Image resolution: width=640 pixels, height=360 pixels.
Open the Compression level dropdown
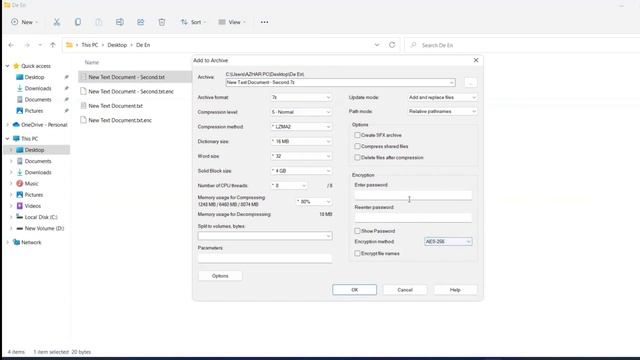point(301,112)
